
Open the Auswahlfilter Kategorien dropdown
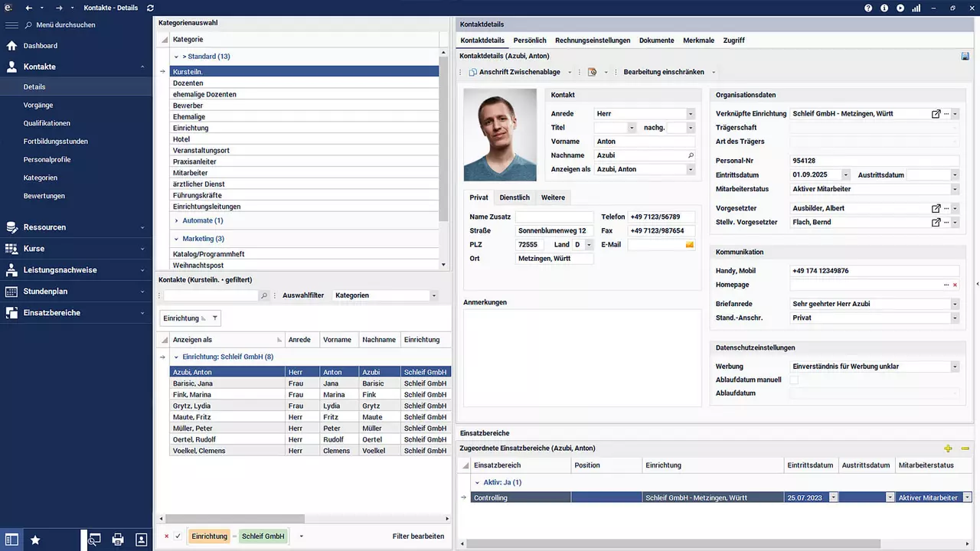(x=434, y=295)
